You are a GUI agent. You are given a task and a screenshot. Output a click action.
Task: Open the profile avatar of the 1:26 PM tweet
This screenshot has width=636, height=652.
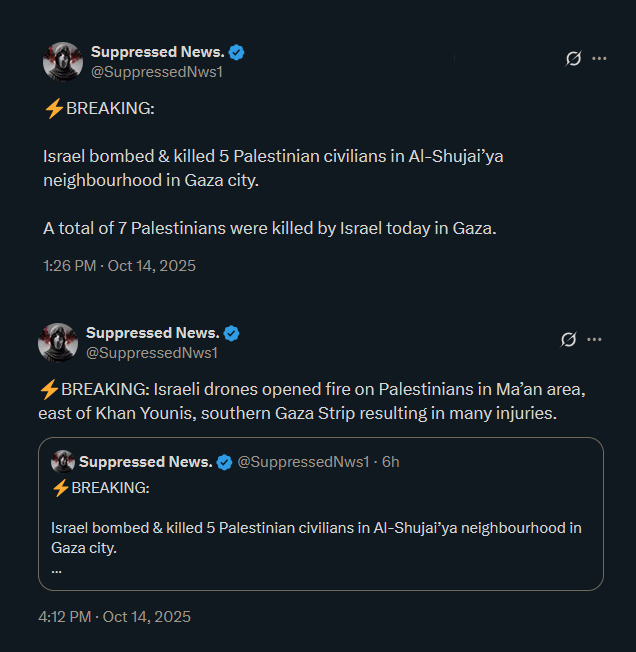point(62,61)
